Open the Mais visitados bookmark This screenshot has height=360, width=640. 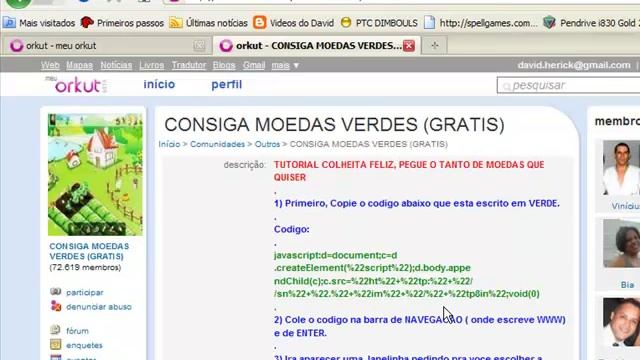39,23
